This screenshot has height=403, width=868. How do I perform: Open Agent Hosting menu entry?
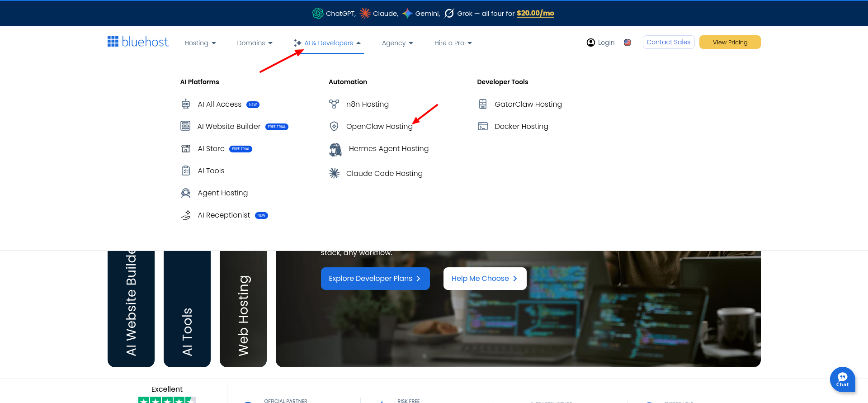223,193
